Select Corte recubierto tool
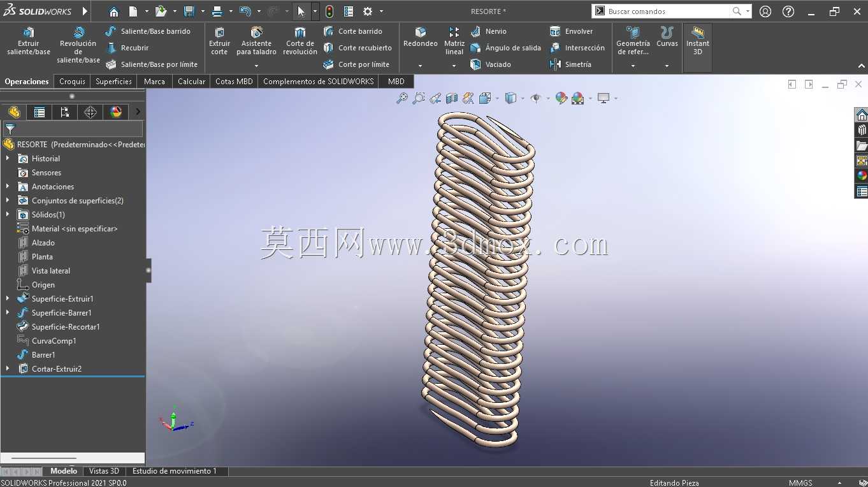 pos(357,48)
